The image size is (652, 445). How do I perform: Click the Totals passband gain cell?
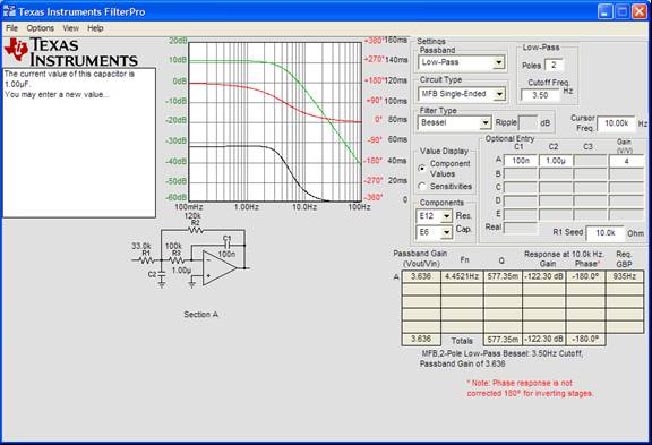click(421, 339)
